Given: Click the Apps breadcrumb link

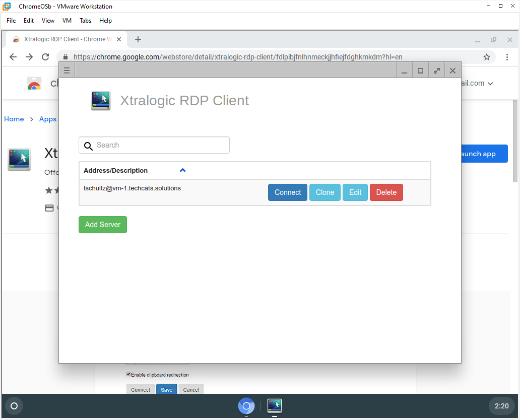Looking at the screenshot, I should tap(48, 119).
